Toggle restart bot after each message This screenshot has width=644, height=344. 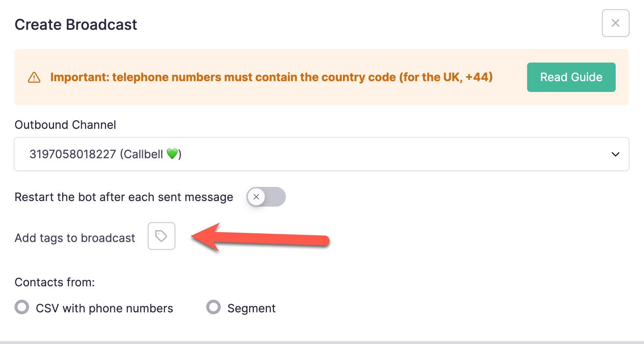(x=266, y=197)
